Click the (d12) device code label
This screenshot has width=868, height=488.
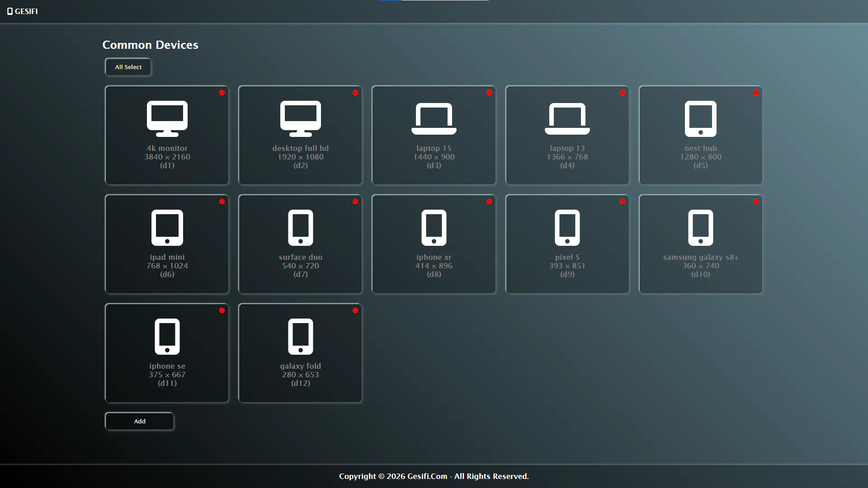[x=301, y=383]
